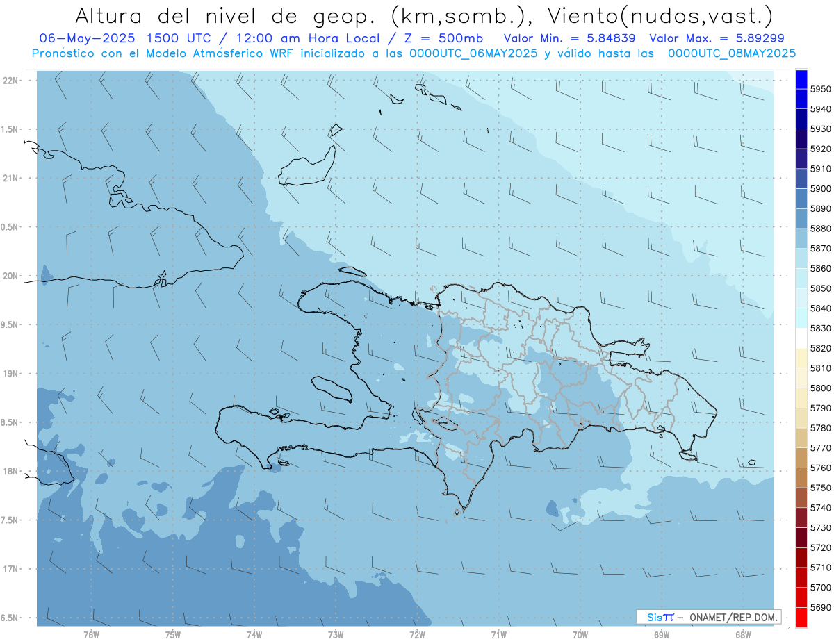
Task: Click the '74W' longitude label
Action: click(x=254, y=635)
